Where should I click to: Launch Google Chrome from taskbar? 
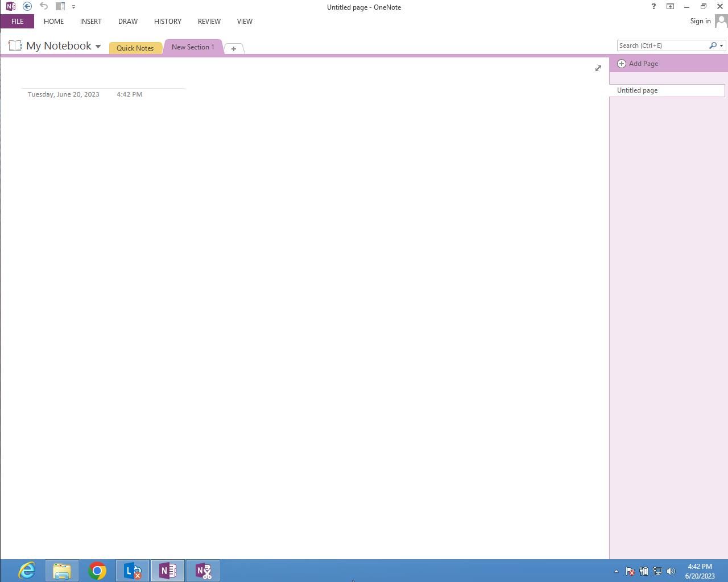(97, 571)
